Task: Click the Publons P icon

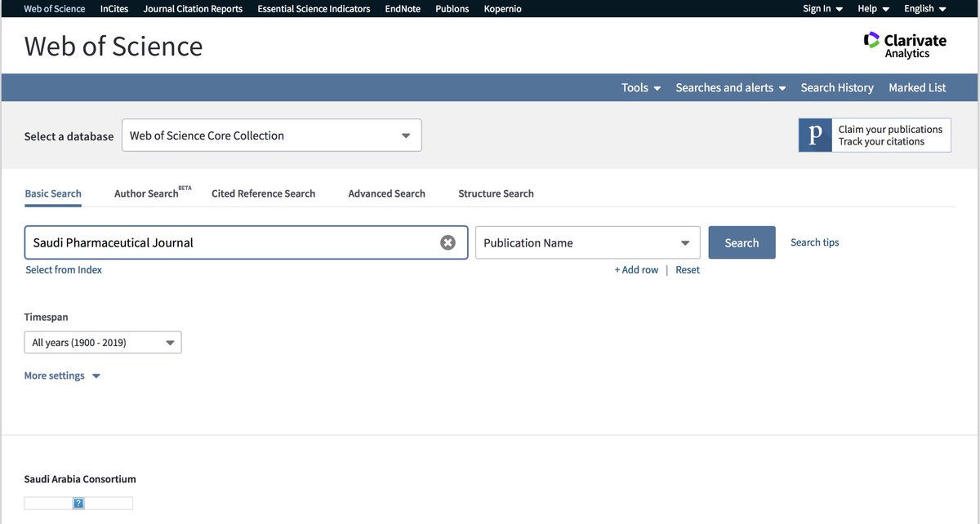Action: (815, 135)
